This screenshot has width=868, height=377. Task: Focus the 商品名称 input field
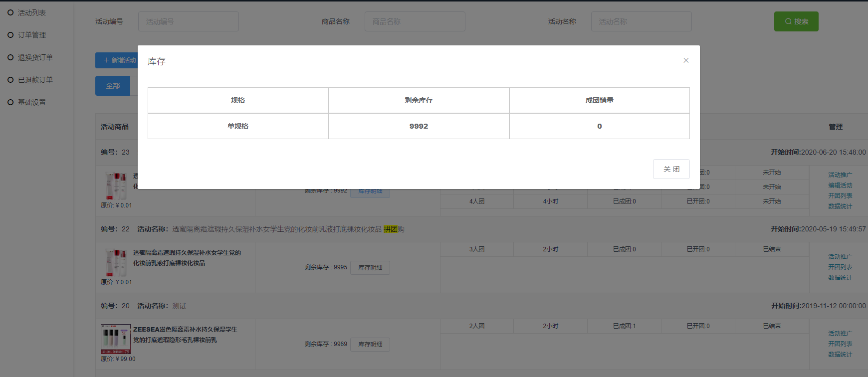pos(415,21)
